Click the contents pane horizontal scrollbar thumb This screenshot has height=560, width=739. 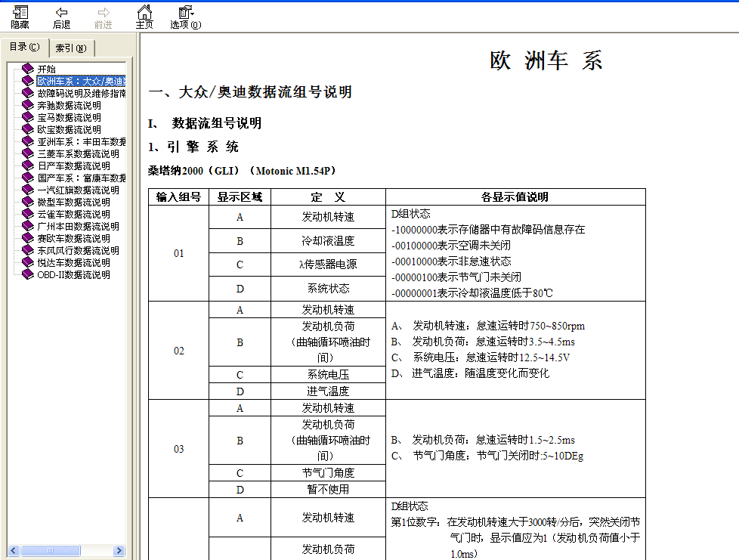[x=51, y=550]
